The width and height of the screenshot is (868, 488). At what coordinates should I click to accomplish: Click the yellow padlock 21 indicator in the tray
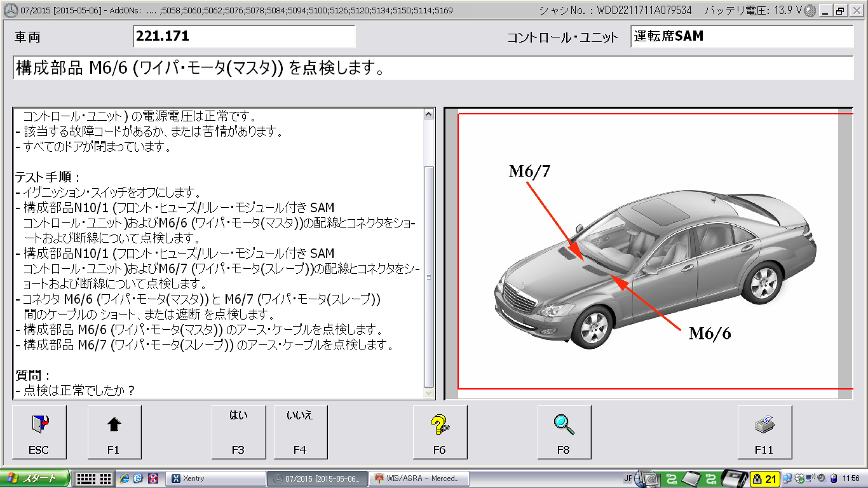[764, 478]
